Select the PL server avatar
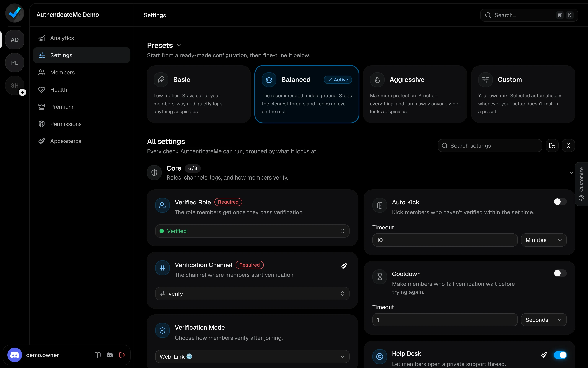Screen dimensions: 588x368 pyautogui.click(x=14, y=63)
